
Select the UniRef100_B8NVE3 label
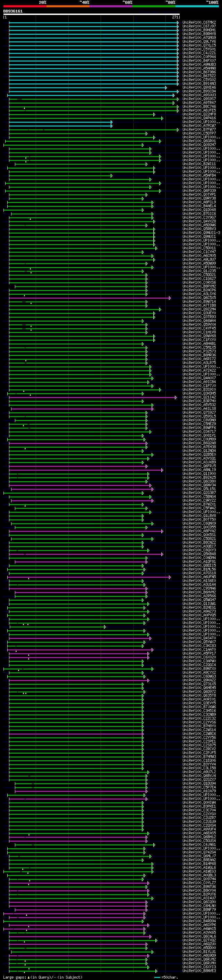[199, 971]
